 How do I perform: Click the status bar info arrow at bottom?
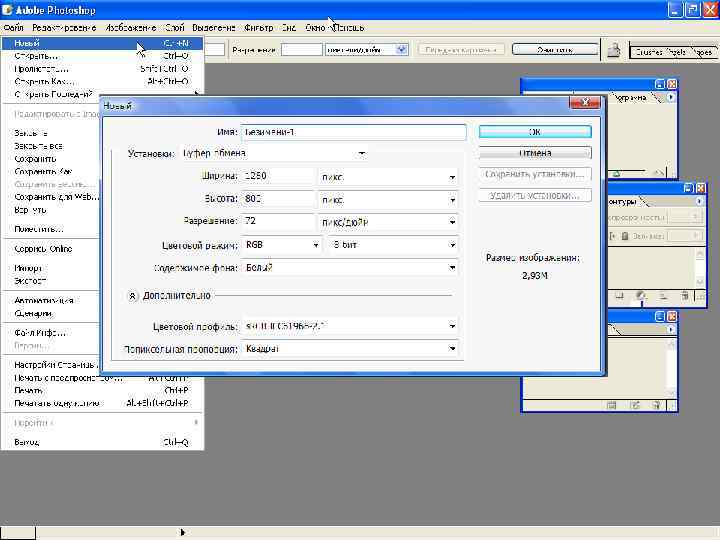tap(183, 532)
